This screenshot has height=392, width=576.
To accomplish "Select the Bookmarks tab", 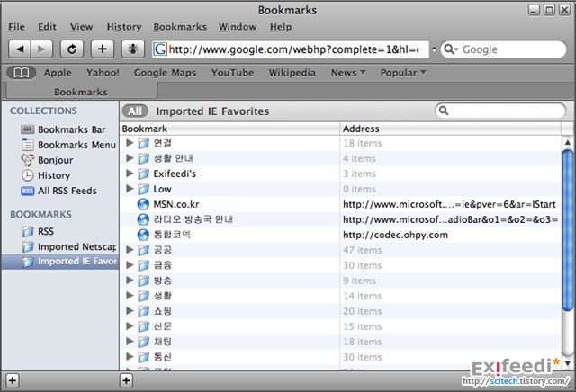I will [81, 92].
